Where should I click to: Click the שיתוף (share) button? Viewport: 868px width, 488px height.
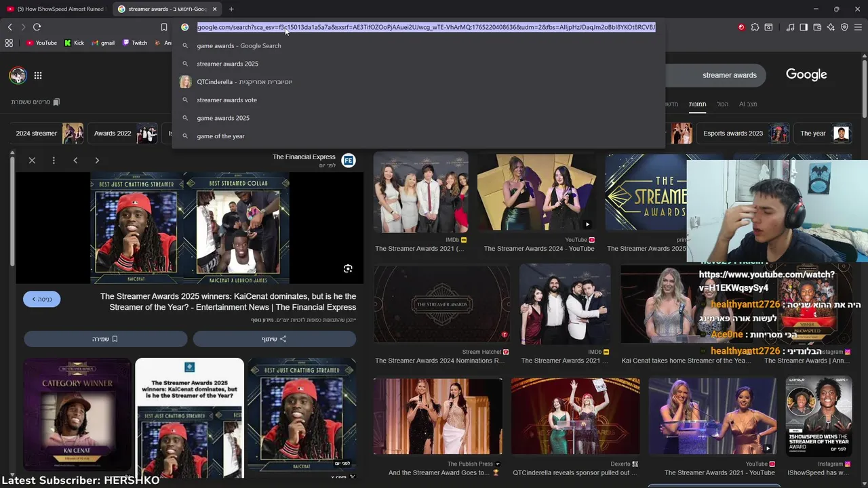click(x=274, y=339)
